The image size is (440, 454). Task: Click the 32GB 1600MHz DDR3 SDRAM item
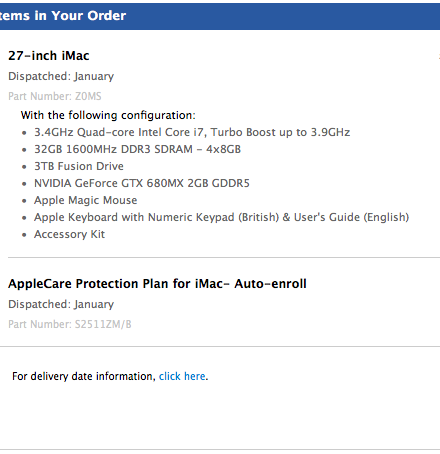137,149
